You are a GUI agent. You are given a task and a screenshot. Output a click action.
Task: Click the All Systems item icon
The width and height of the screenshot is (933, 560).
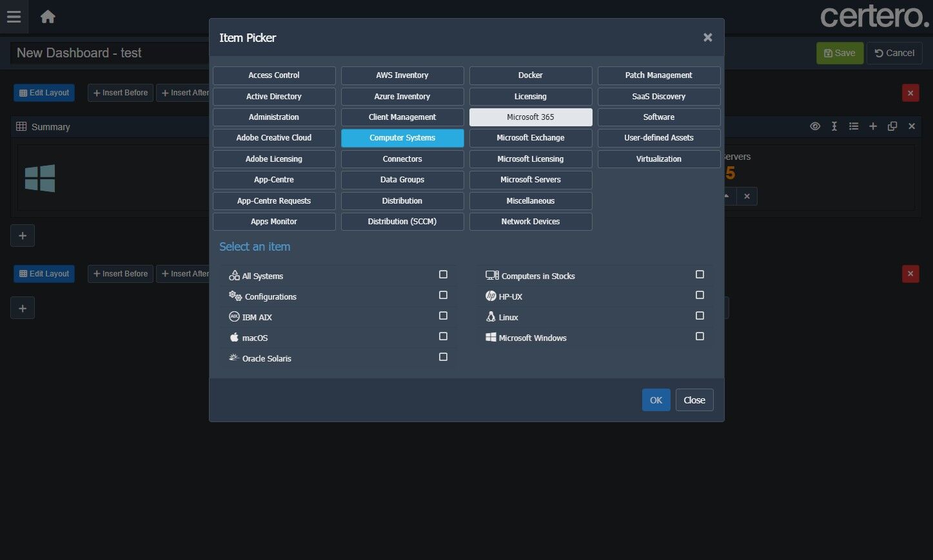[234, 276]
